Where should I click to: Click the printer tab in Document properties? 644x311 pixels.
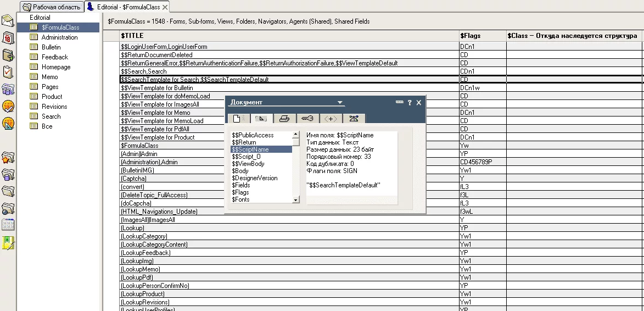(283, 118)
